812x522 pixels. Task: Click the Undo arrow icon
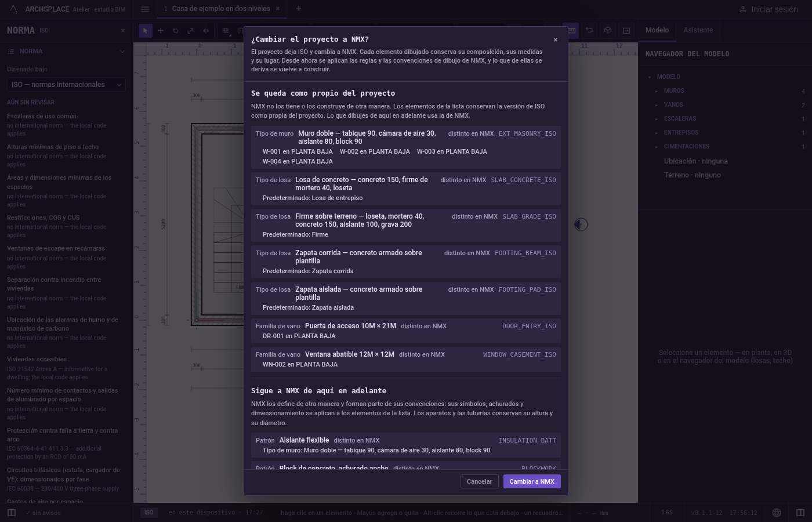click(x=589, y=31)
